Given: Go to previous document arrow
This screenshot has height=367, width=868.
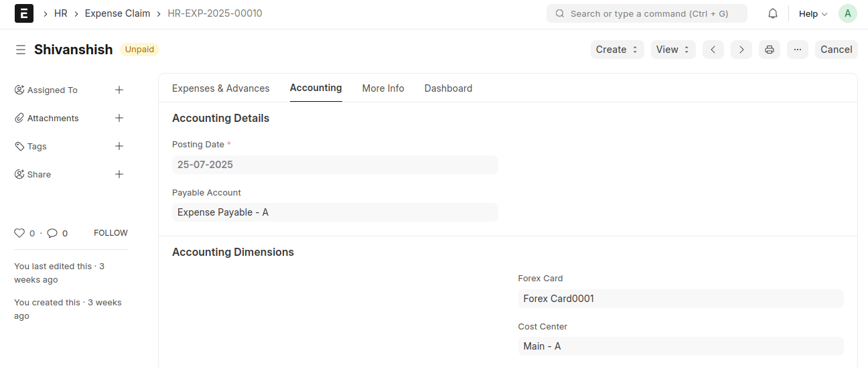Looking at the screenshot, I should click(x=713, y=50).
